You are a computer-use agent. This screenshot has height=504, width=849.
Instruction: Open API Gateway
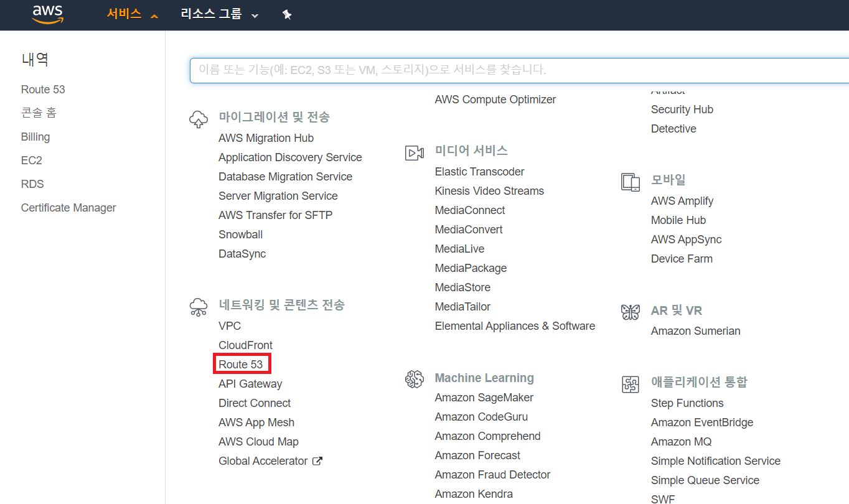point(250,384)
